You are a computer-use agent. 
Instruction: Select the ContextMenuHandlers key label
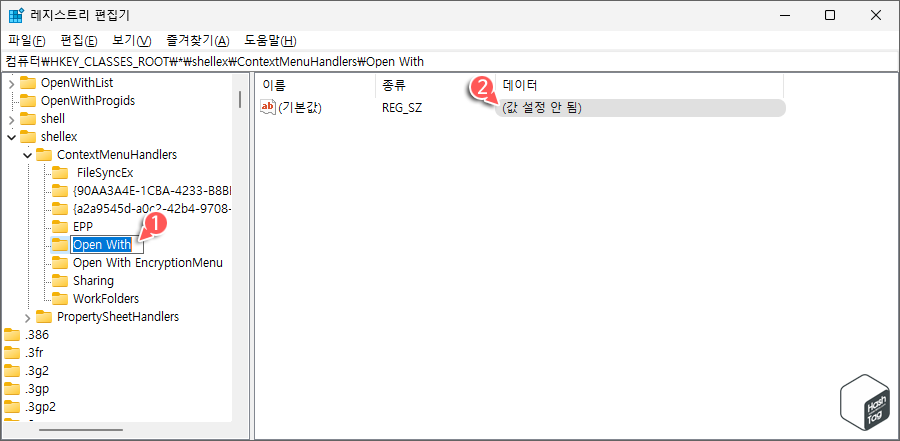[x=117, y=154]
